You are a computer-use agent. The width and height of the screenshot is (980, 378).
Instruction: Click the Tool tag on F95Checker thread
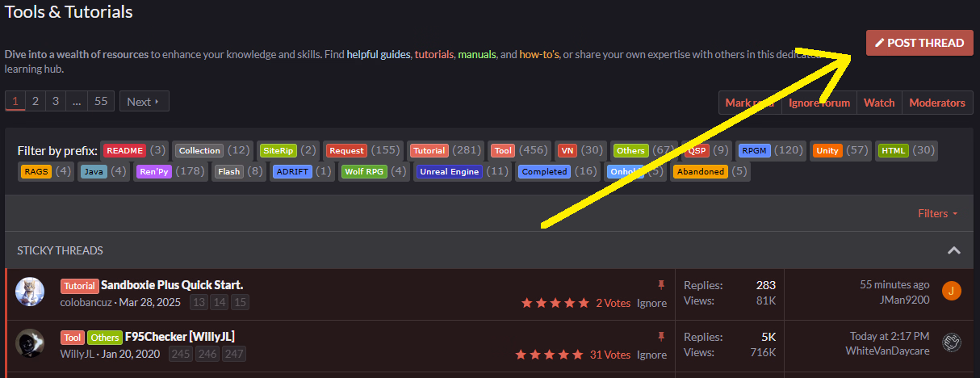click(72, 337)
